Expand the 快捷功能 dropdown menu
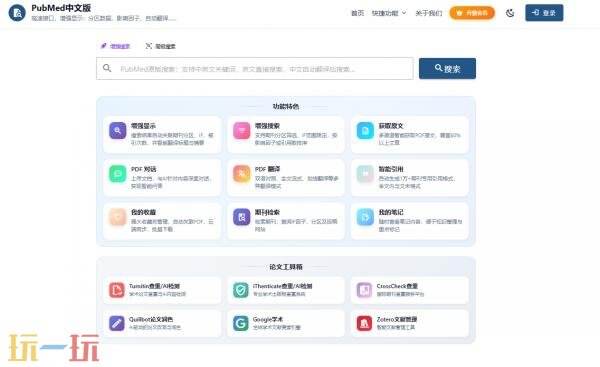Screen dimensions: 600x367 389,13
